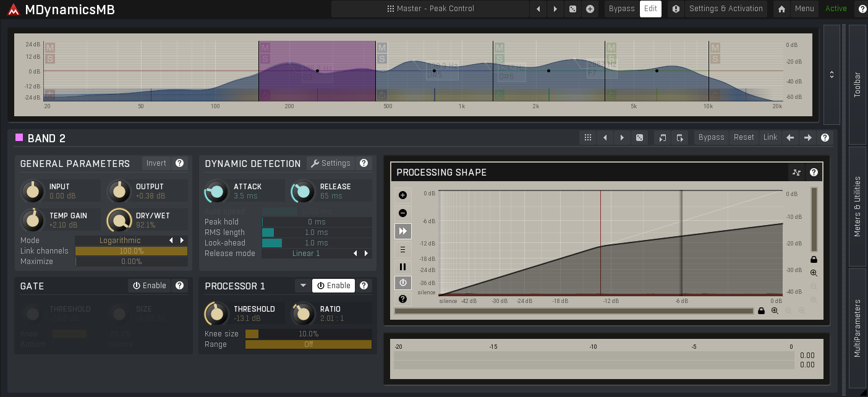Screen dimensions: 868x397
Task: Randomize settings with top bar dice icon
Action: pos(572,9)
